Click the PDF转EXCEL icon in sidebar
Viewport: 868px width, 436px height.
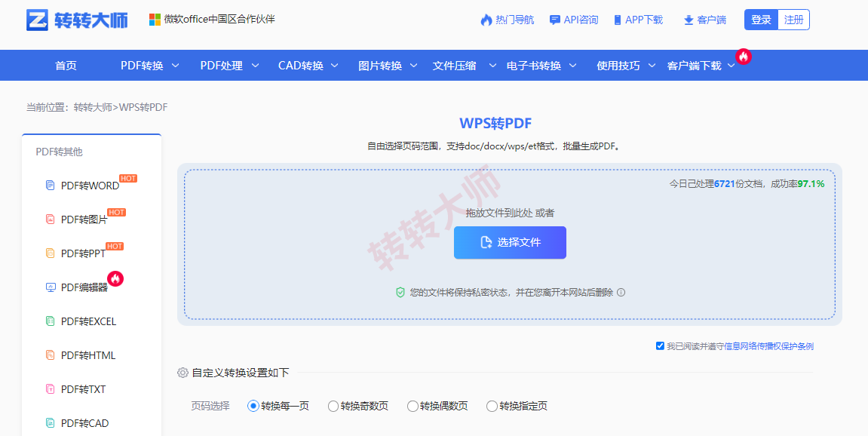[x=51, y=321]
